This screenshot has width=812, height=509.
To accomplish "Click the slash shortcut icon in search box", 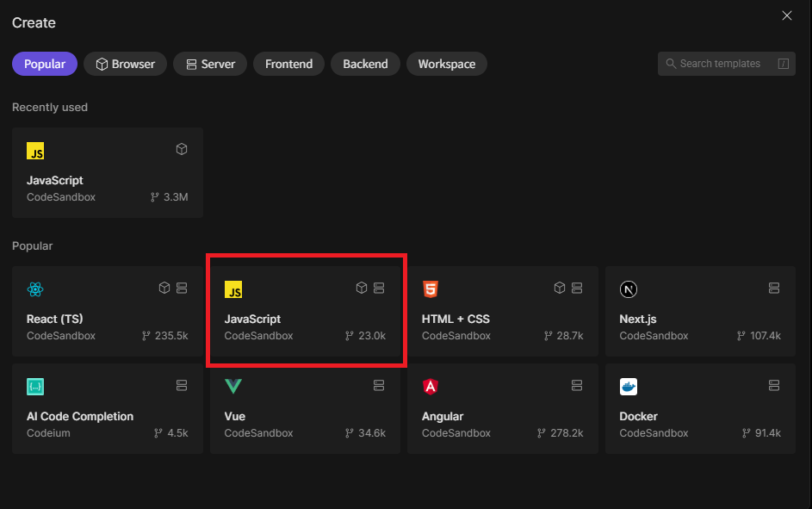I will [783, 64].
